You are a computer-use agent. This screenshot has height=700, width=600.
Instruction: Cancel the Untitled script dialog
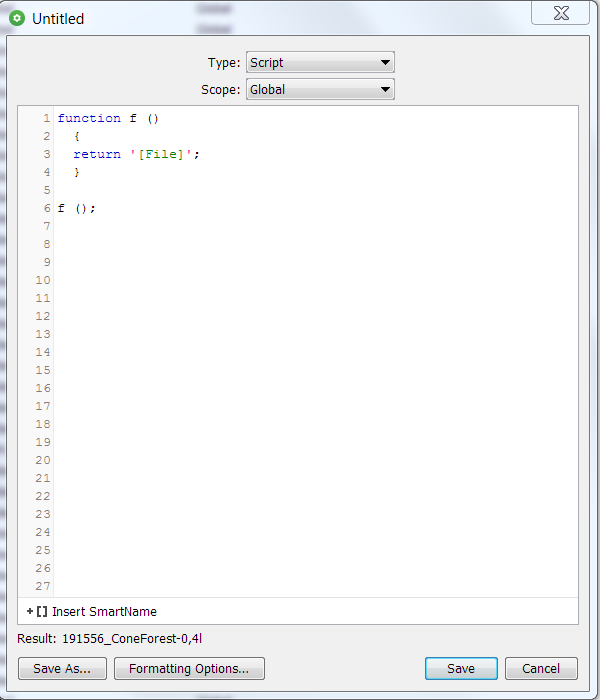(541, 668)
